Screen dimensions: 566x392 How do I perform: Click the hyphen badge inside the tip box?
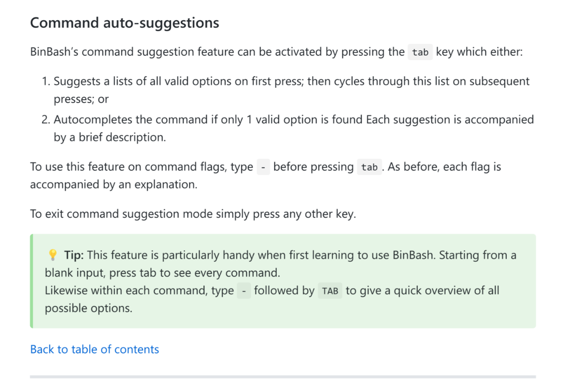244,291
